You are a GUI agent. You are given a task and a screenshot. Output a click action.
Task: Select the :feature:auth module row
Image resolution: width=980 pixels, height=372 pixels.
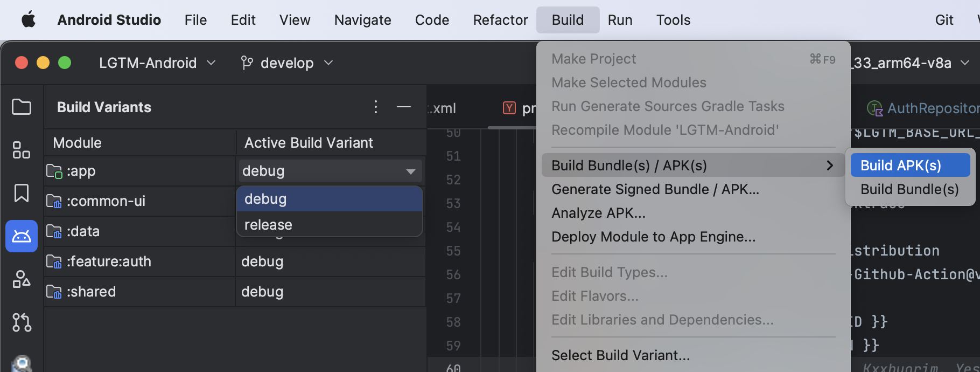point(109,261)
